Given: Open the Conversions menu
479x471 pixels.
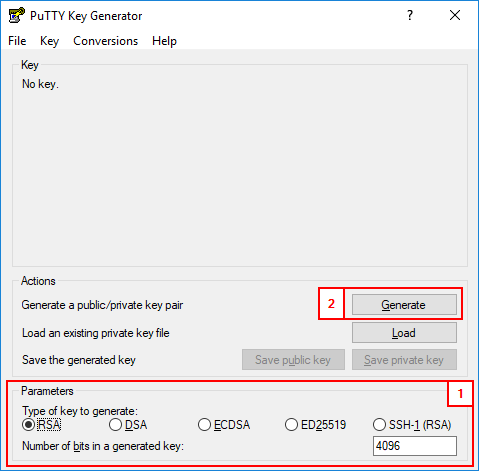Looking at the screenshot, I should pyautogui.click(x=105, y=41).
